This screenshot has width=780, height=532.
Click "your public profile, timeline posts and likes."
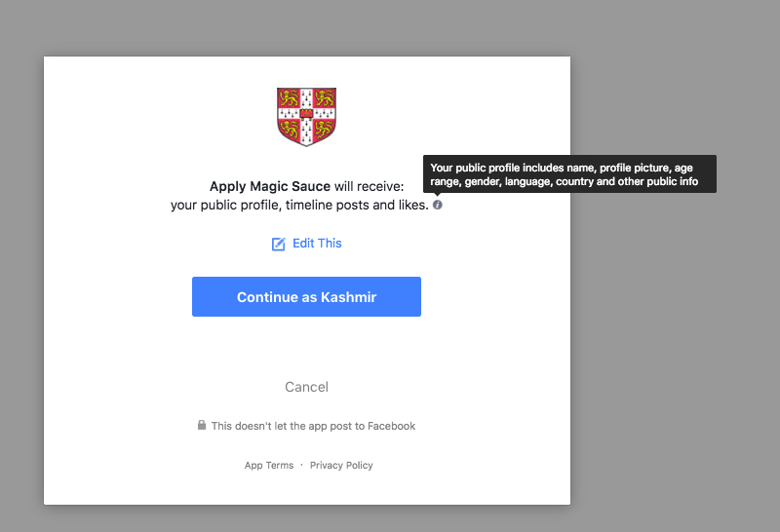click(299, 205)
